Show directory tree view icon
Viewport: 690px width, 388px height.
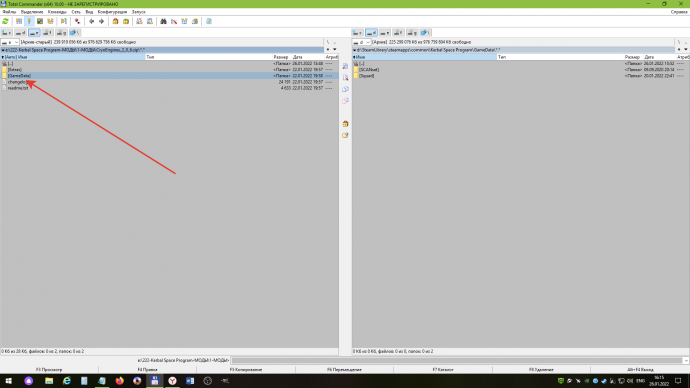(x=51, y=21)
